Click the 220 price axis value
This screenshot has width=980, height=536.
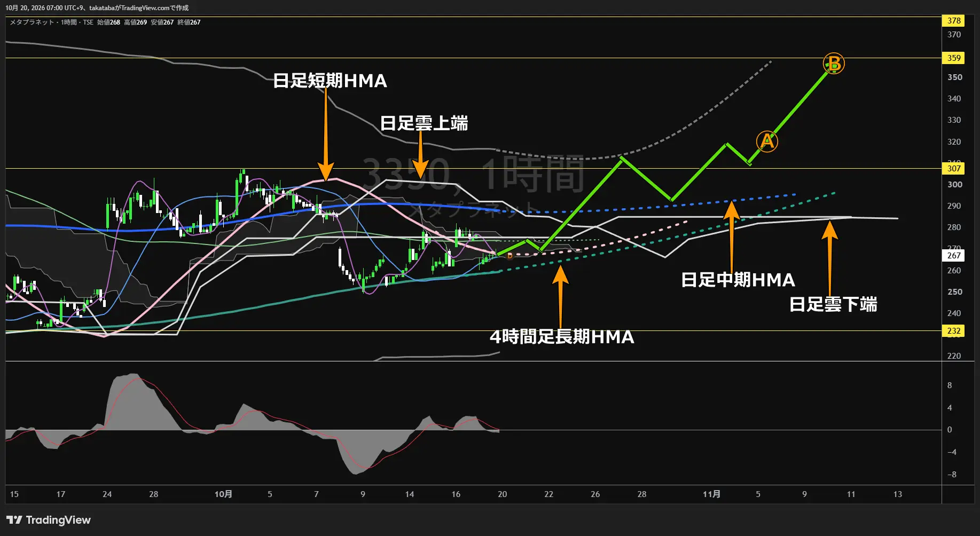[954, 356]
